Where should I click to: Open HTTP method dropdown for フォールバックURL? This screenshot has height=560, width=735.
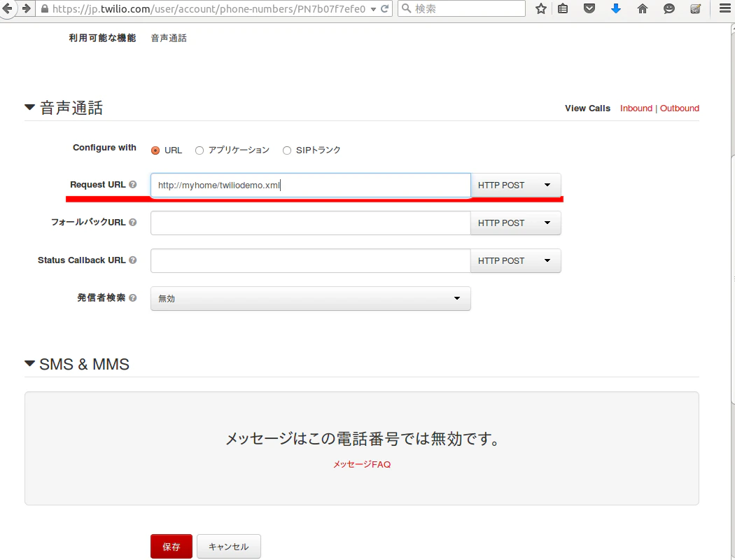tap(516, 223)
